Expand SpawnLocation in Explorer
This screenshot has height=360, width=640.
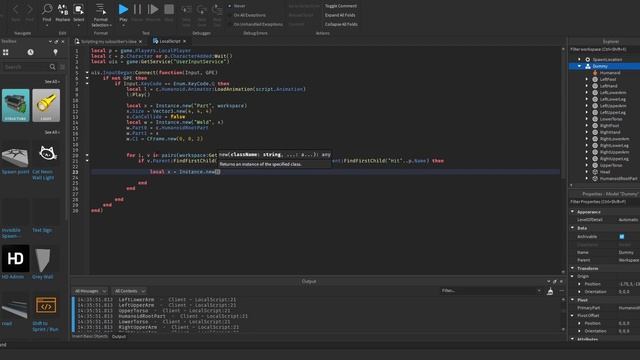click(579, 59)
